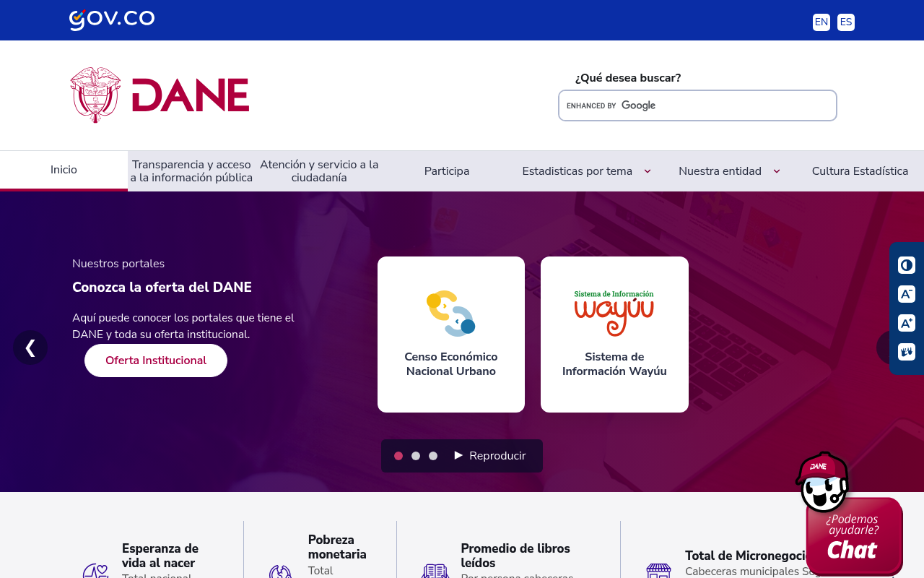Increase font size with A+ icon
This screenshot has height=578, width=924.
click(907, 323)
